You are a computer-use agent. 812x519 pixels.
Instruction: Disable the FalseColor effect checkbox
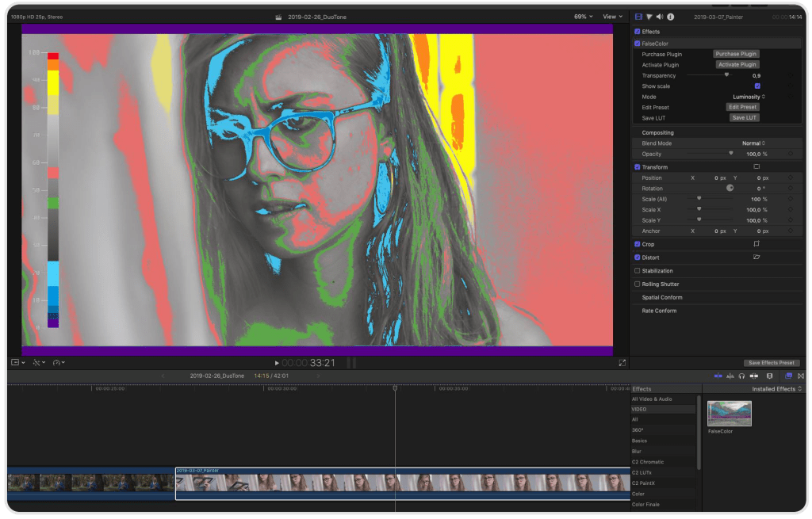point(638,43)
